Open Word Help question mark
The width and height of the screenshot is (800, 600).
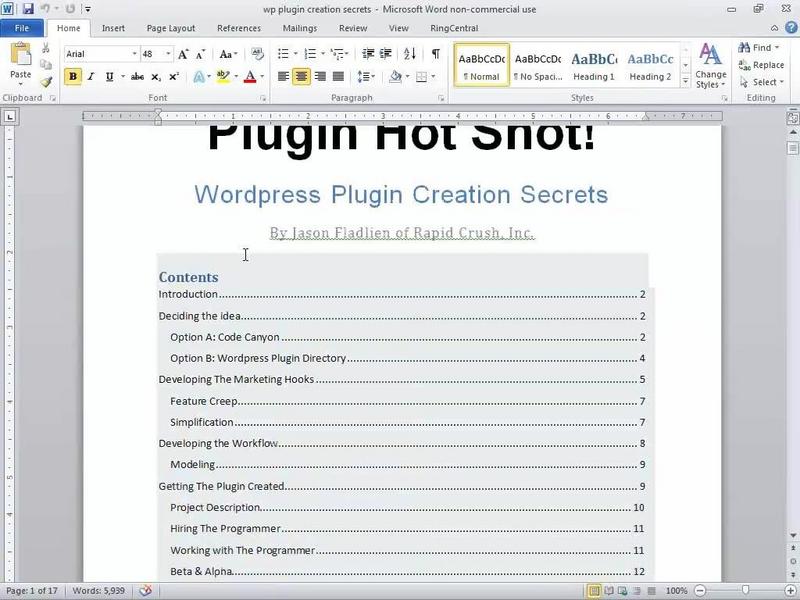pyautogui.click(x=791, y=28)
